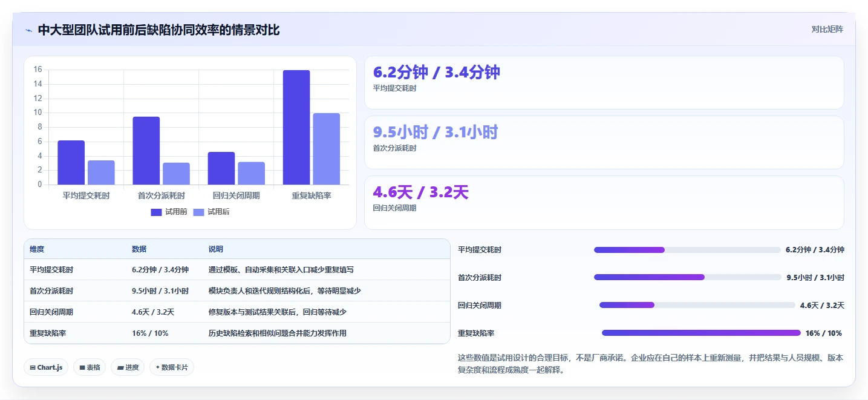
Task: Click the 9.5小时 / 3.1小时 table cell
Action: 160,291
